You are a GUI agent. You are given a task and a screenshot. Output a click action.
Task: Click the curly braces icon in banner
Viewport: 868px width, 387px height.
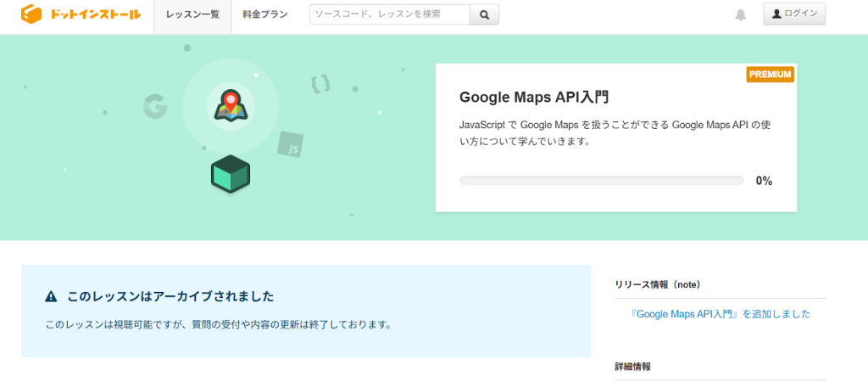coord(320,83)
